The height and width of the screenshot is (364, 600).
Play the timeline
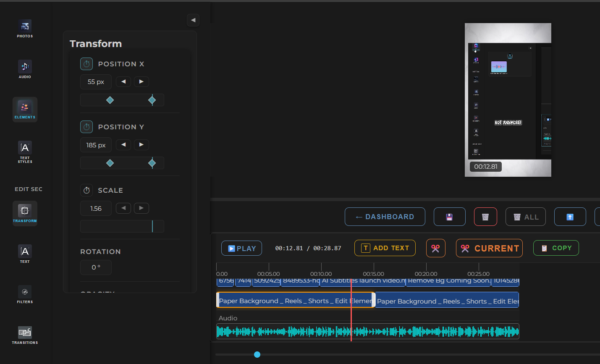pos(242,248)
